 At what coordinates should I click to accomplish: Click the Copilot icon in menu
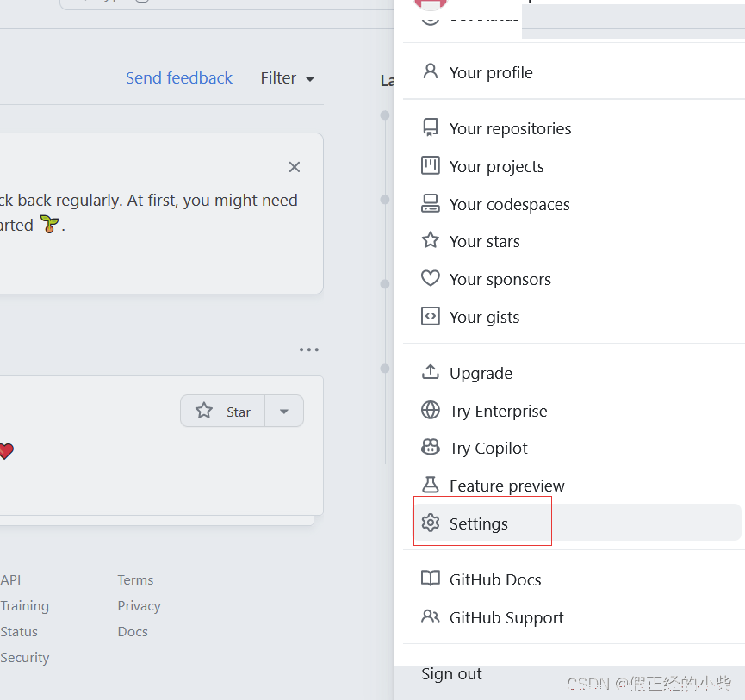point(430,448)
